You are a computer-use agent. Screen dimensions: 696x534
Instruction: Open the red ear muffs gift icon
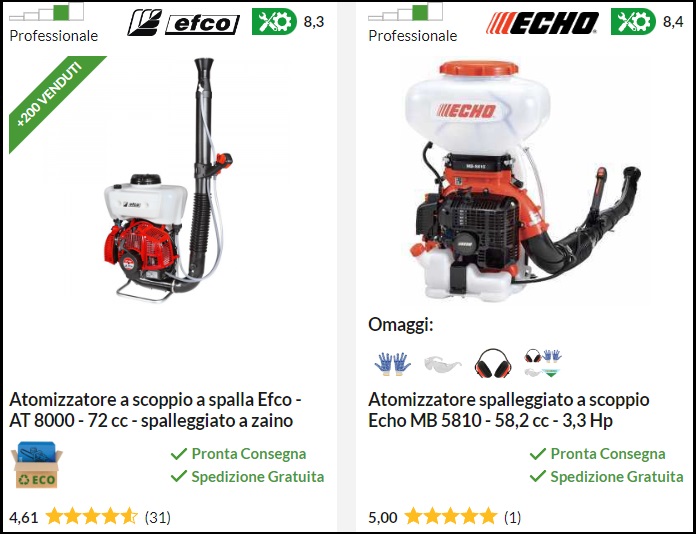[x=493, y=363]
